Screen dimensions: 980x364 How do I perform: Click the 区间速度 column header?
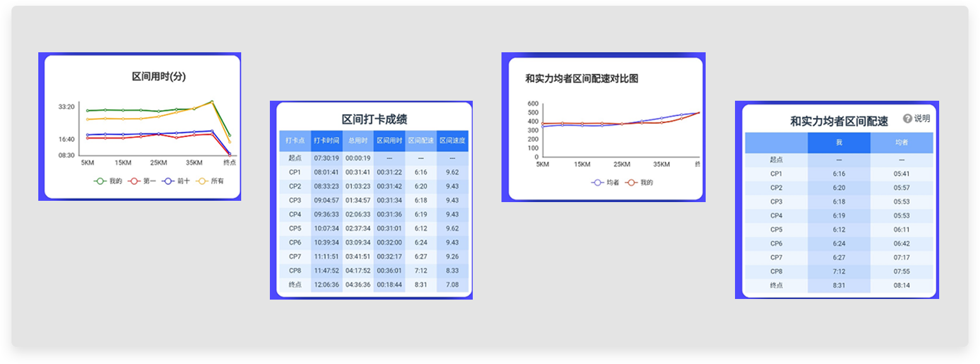pos(452,141)
